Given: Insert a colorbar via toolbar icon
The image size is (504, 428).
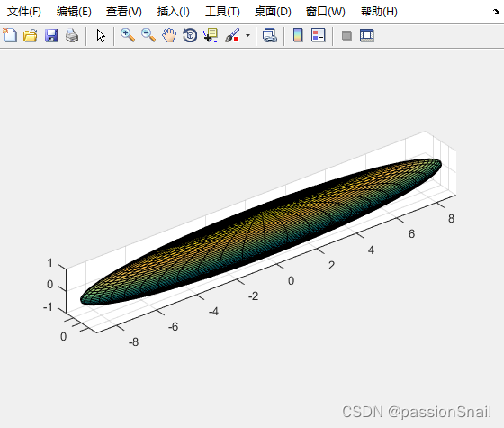Looking at the screenshot, I should 298,35.
